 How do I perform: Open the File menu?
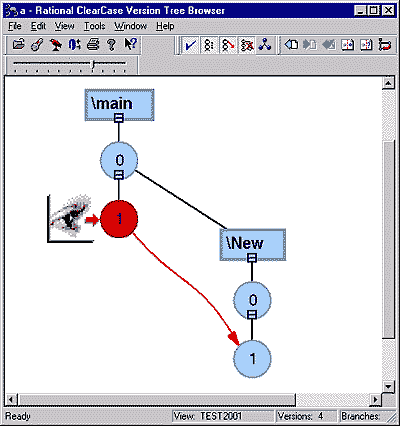pyautogui.click(x=15, y=26)
